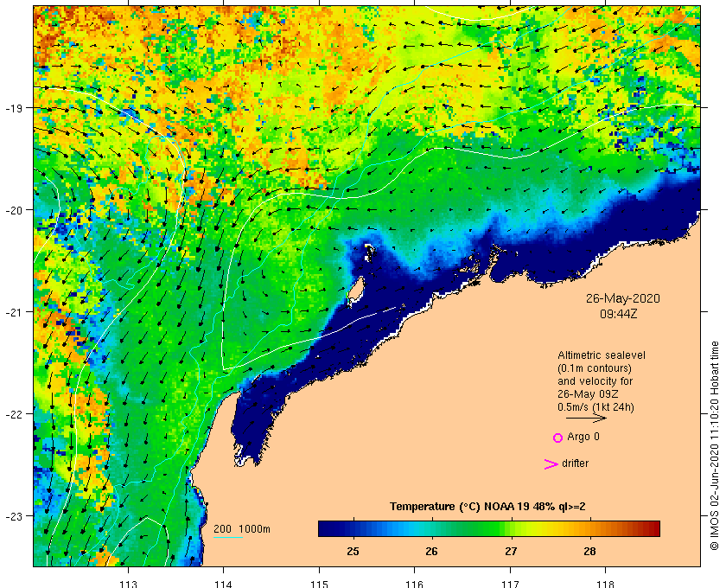Click the longitude axis label 114
This screenshot has width=726, height=588.
coord(224,584)
